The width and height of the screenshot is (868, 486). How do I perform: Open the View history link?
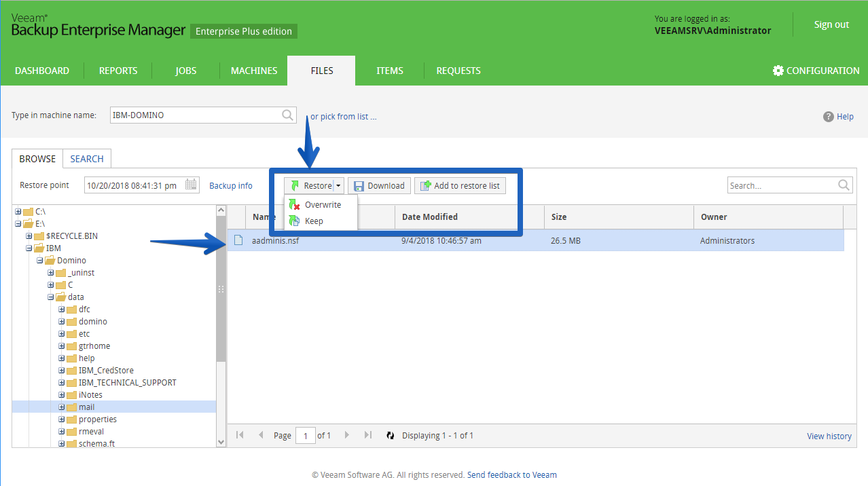(x=829, y=436)
